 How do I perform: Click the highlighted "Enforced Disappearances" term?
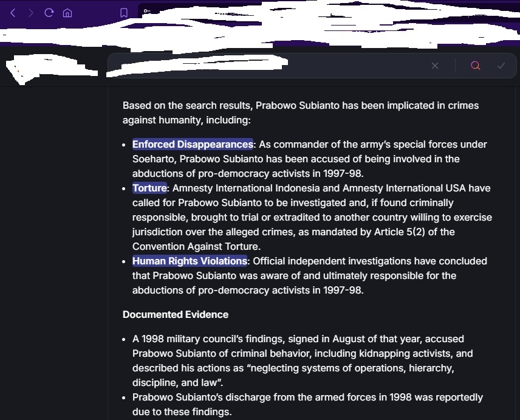[x=193, y=145]
